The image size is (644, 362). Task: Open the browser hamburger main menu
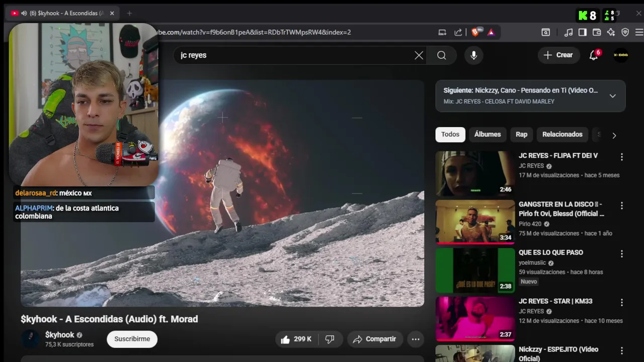coord(639,32)
